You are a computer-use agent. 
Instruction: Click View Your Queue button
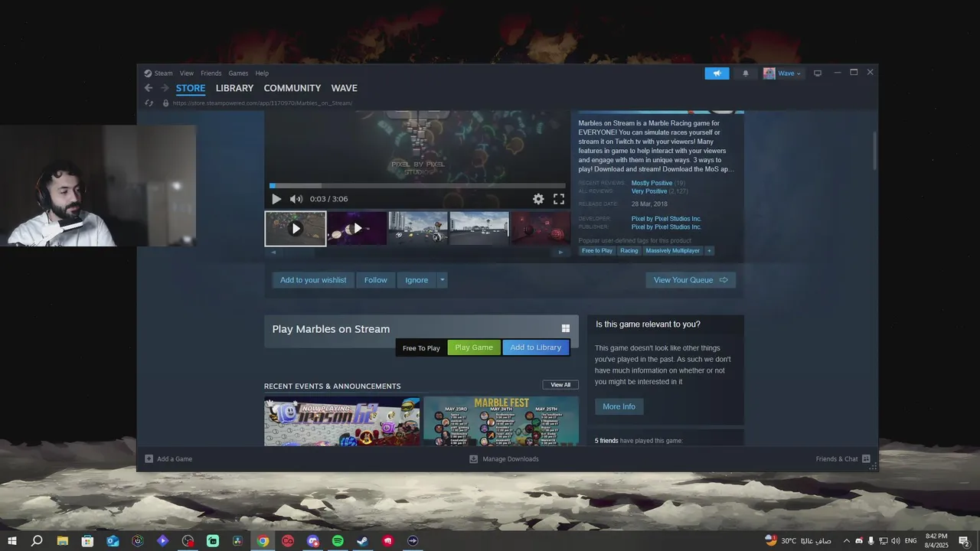691,280
